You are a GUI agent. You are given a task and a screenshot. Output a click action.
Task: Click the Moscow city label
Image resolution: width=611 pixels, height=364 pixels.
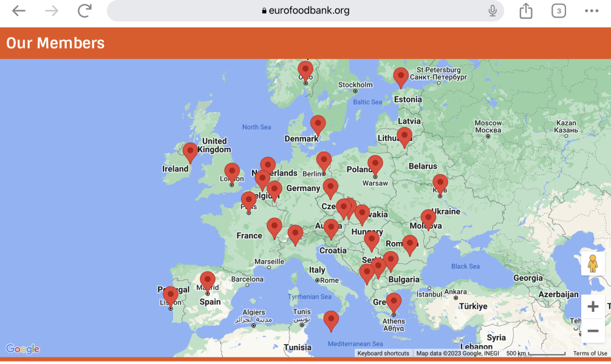click(x=488, y=127)
